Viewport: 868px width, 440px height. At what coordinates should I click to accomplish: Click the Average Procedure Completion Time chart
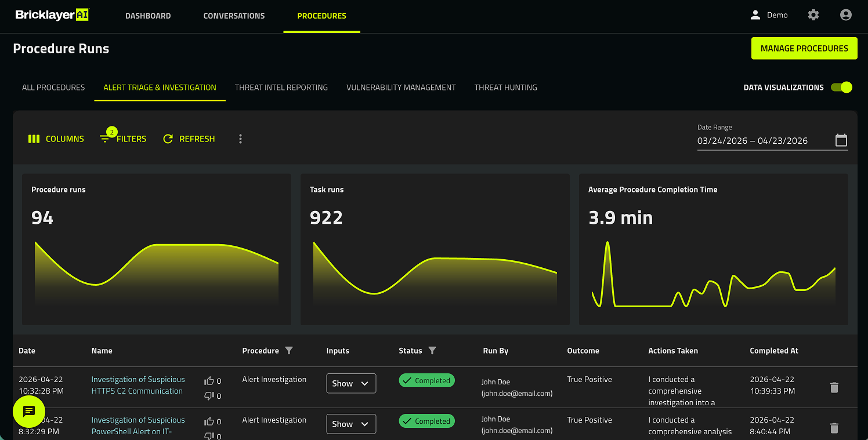(714, 274)
